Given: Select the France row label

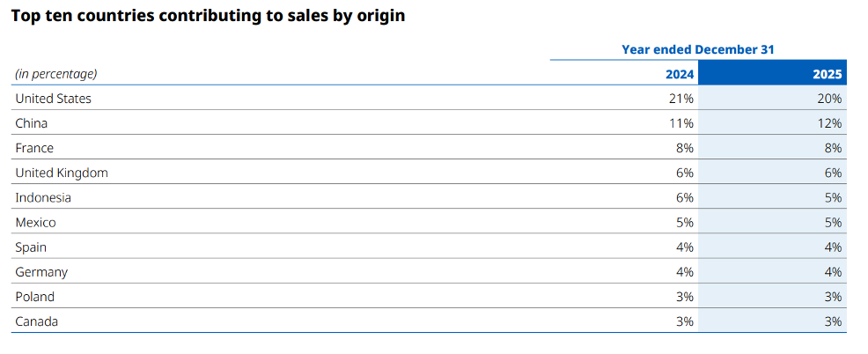Looking at the screenshot, I should click(x=34, y=148).
